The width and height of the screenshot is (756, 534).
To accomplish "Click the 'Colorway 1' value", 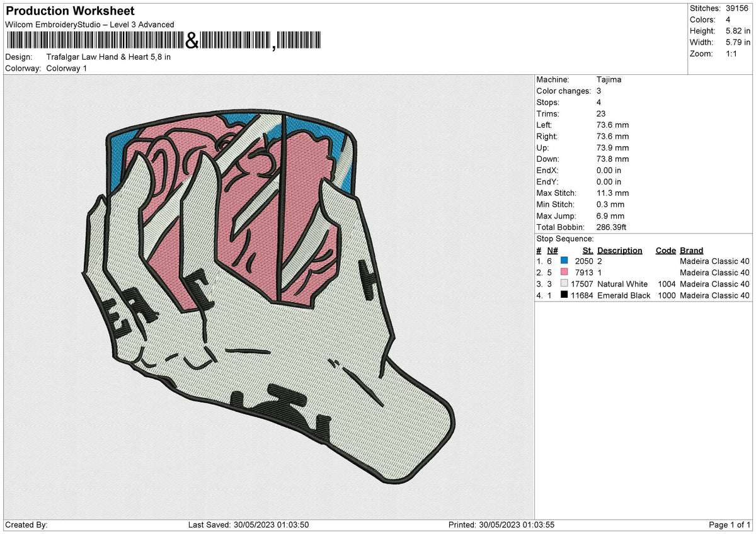I will click(67, 68).
